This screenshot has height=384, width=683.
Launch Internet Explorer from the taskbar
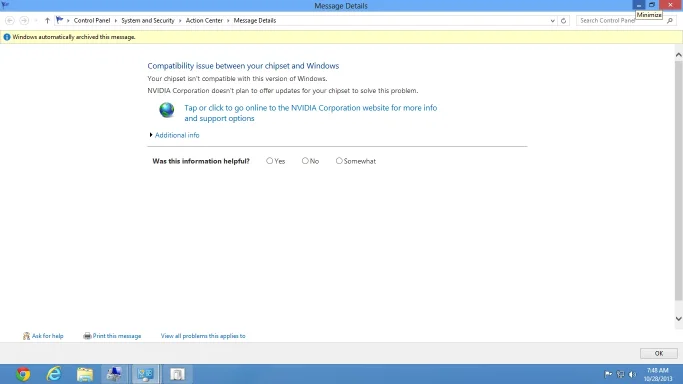coord(54,374)
